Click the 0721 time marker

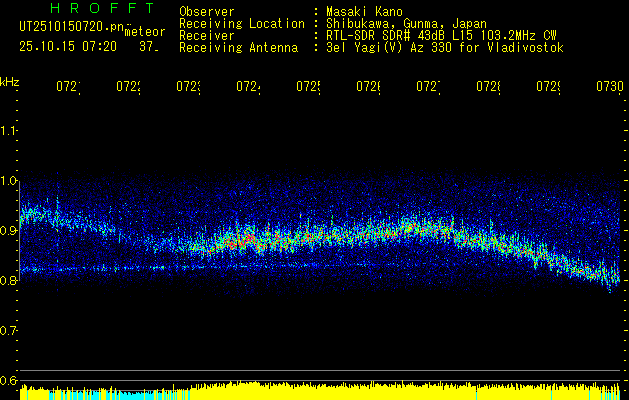68,87
